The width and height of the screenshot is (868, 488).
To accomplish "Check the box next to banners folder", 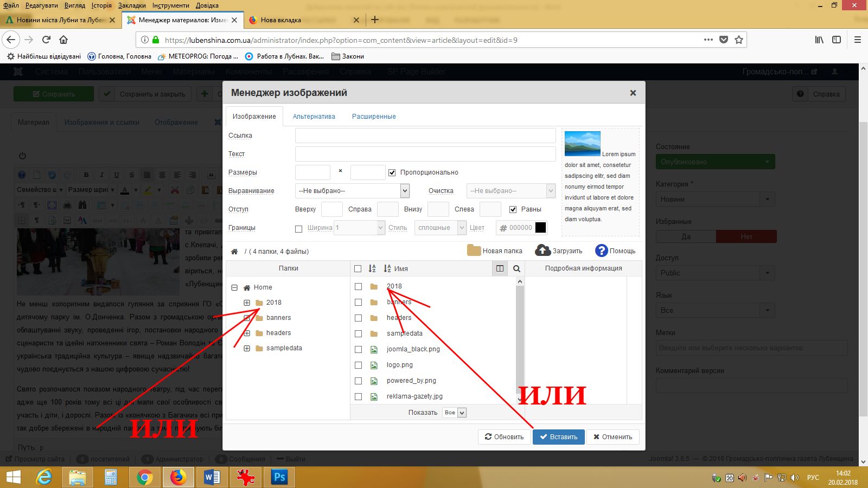I will (x=358, y=302).
